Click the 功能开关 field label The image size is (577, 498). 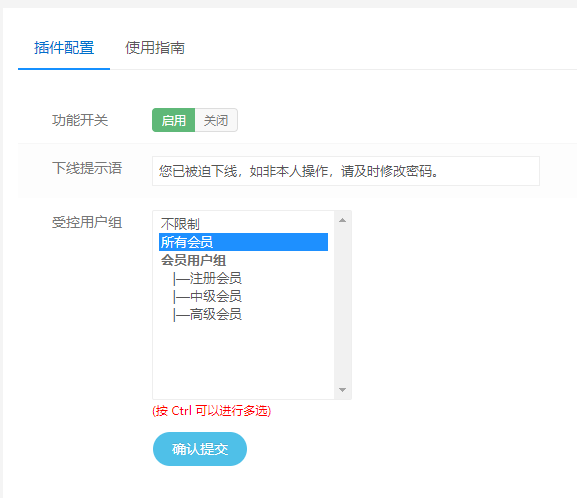[80, 120]
